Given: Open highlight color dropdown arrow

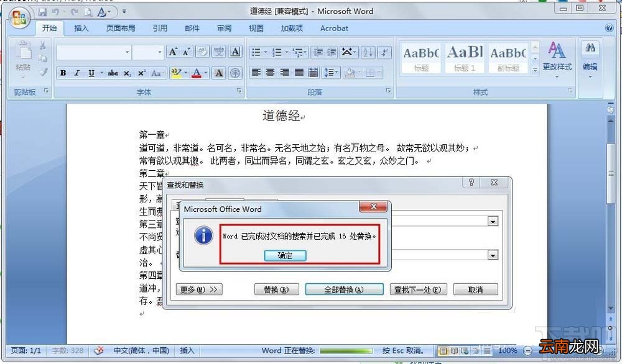Looking at the screenshot, I should tap(185, 73).
